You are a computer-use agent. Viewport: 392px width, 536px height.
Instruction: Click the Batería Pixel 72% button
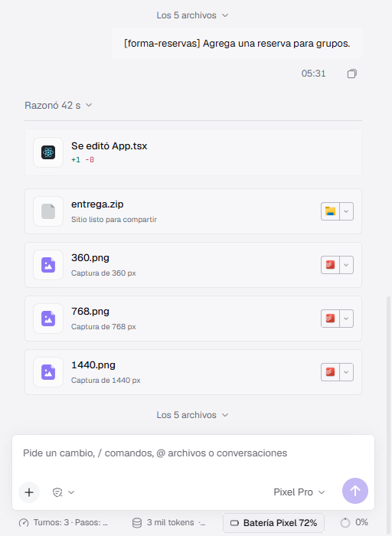274,523
